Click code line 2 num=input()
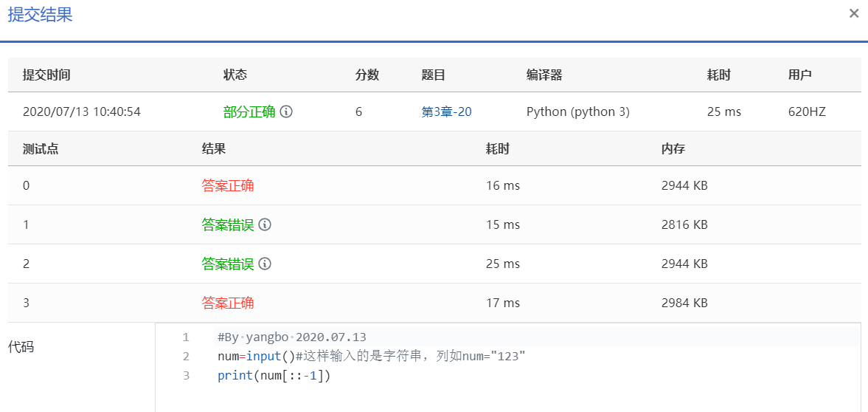Viewport: 868px width, 412px height. [371, 356]
